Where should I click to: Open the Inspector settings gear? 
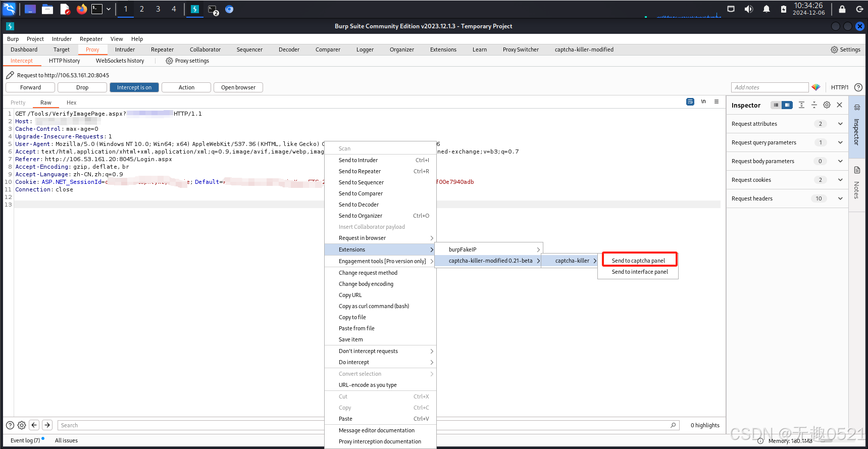point(827,105)
